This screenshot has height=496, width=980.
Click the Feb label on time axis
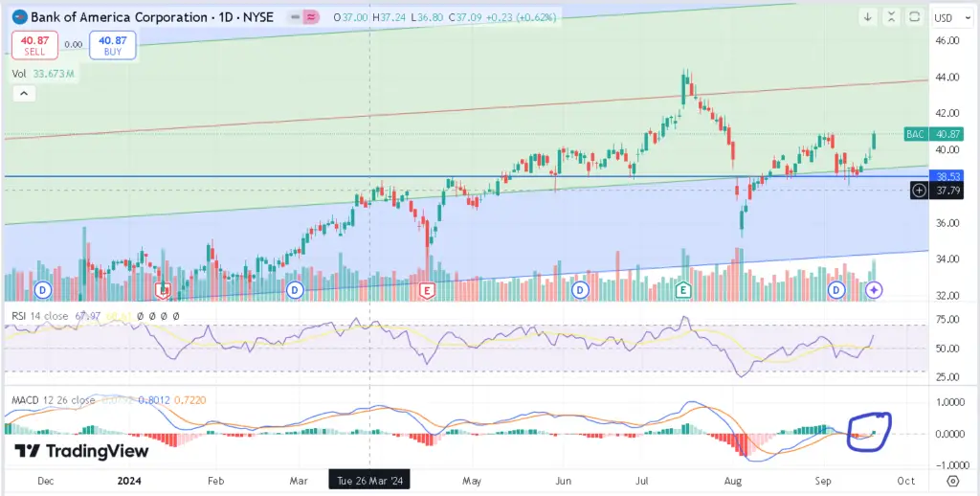215,481
